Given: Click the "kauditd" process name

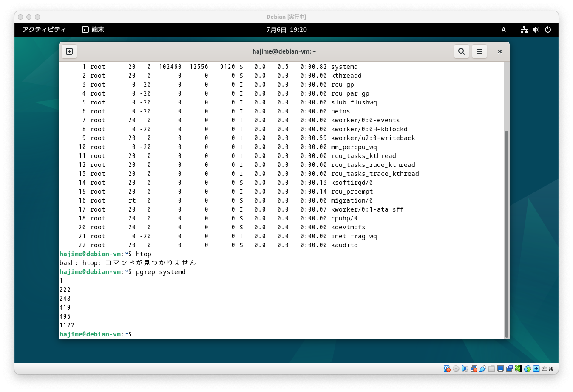Looking at the screenshot, I should tap(344, 245).
